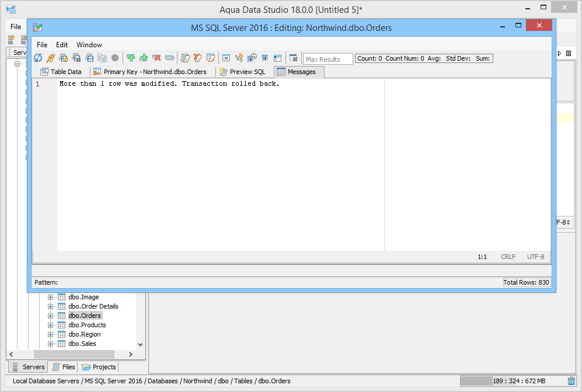The image size is (582, 392).
Task: Expand the dbo.Image table node
Action: 50,297
